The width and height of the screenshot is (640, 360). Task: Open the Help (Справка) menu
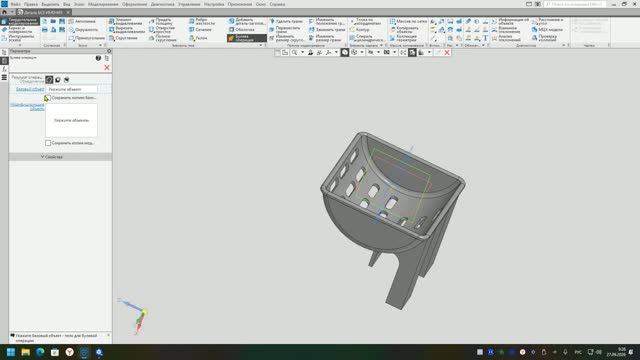point(278,4)
